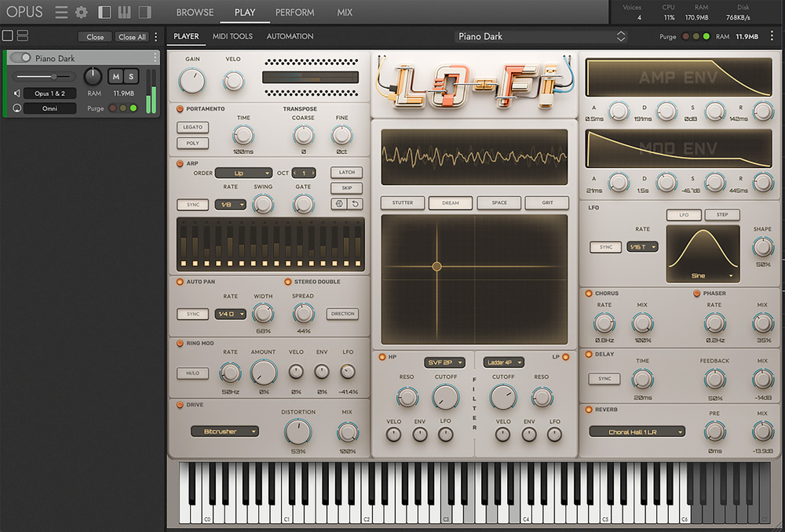Open the Drive type dropdown showing Bitcrusher

coord(225,432)
